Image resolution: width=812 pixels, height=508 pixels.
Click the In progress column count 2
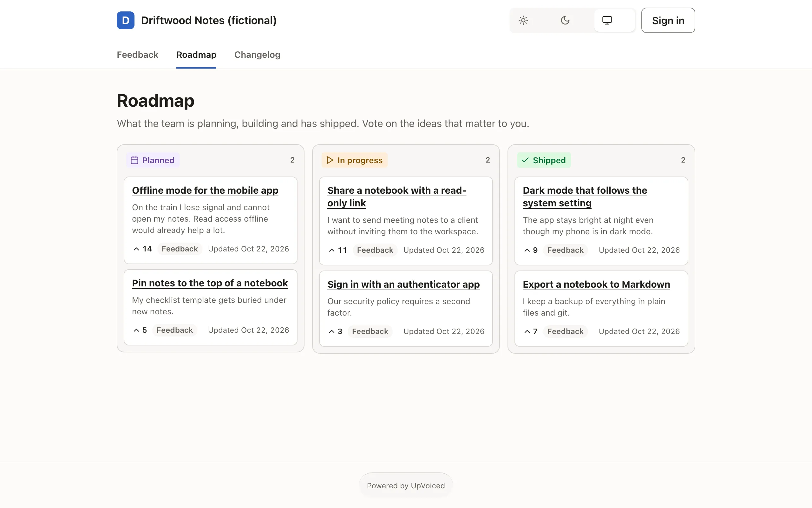(x=488, y=160)
